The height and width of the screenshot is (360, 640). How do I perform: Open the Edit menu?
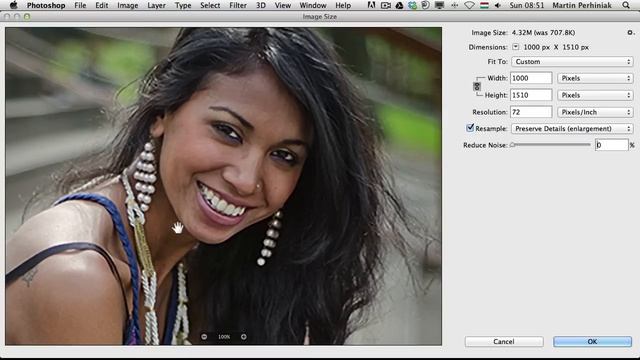click(102, 5)
